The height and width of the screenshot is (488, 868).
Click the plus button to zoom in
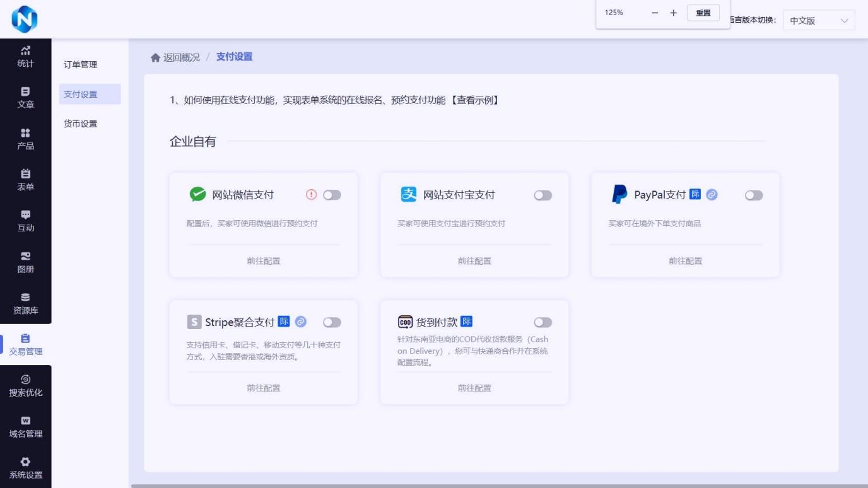click(x=673, y=13)
